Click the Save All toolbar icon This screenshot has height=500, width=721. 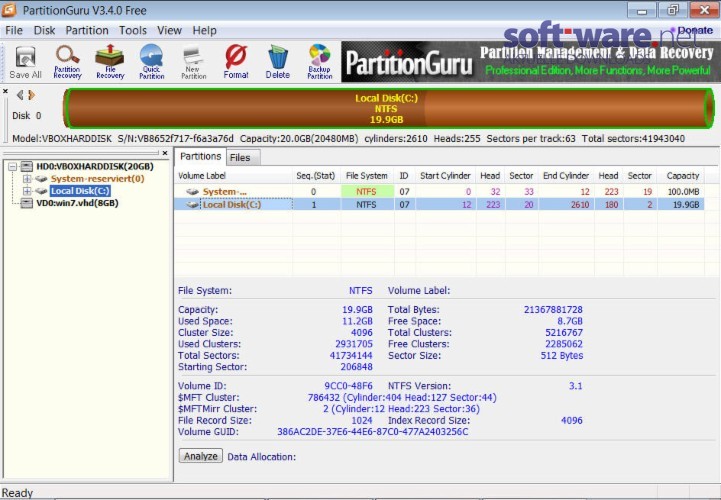click(x=25, y=62)
